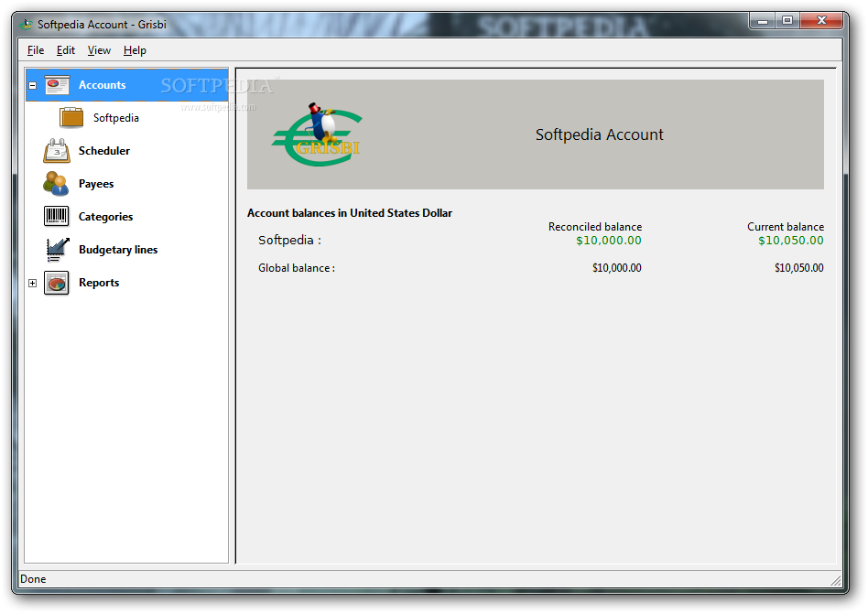Viewport: 868px width, 613px height.
Task: Click the Softpedia account link in balances
Action: coord(289,240)
